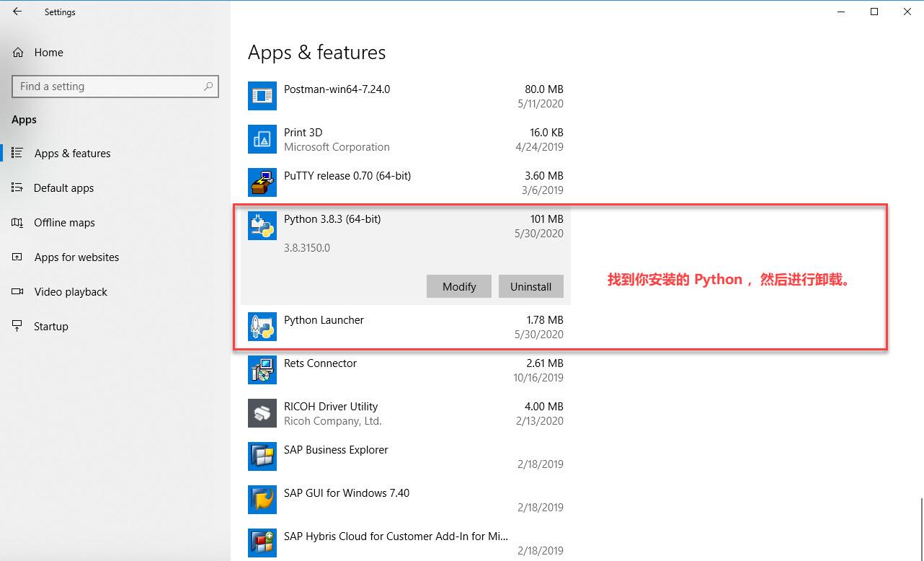
Task: Click the version number 3.8.3150.0
Action: click(x=307, y=248)
